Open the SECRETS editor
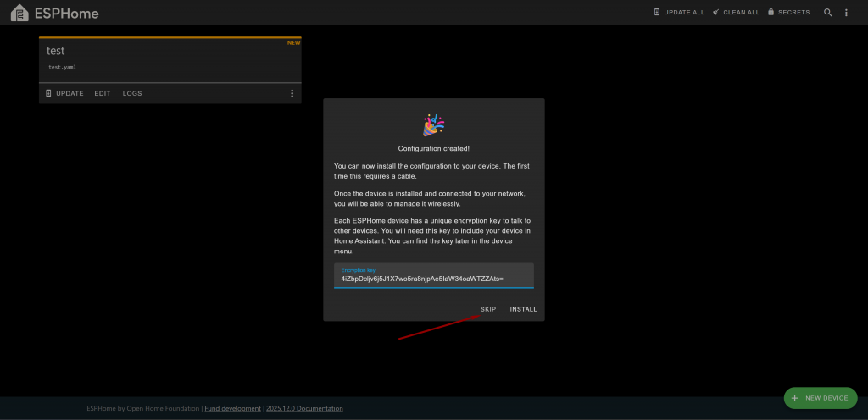Screen dimensions: 868x420 click(788, 13)
